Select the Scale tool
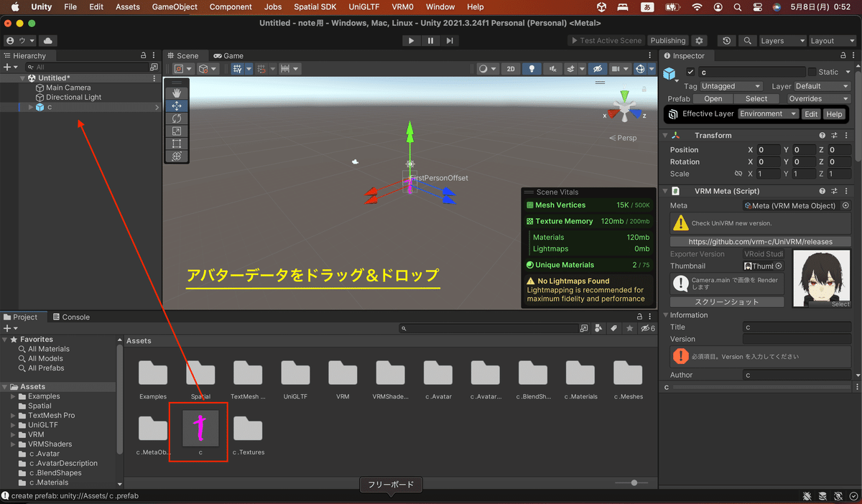The image size is (862, 504). [x=177, y=131]
